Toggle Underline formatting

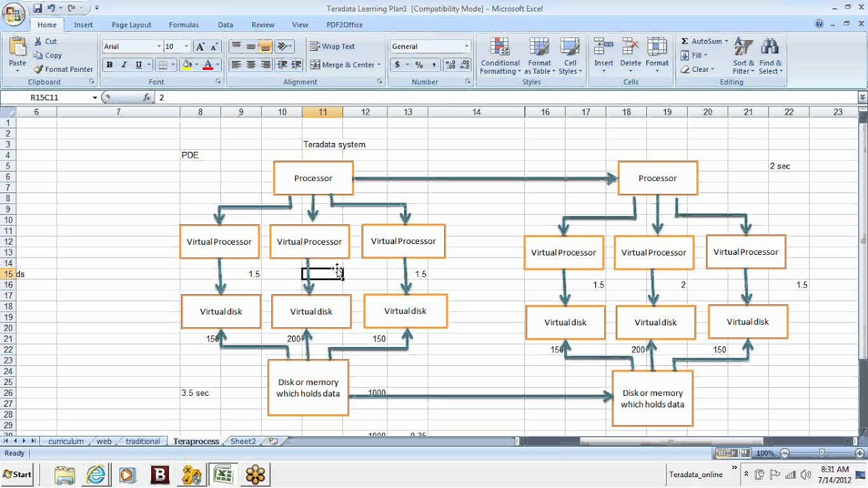tap(138, 65)
